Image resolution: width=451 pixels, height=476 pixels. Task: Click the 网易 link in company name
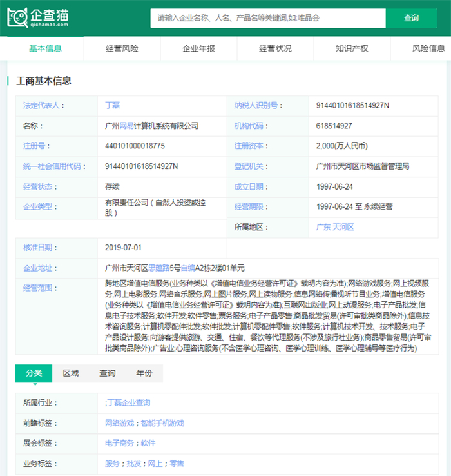point(126,126)
